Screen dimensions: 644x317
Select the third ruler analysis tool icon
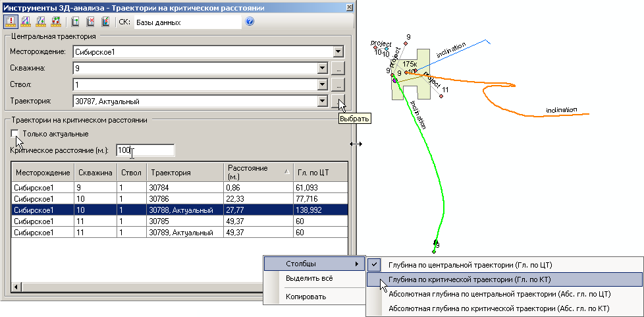tap(41, 22)
